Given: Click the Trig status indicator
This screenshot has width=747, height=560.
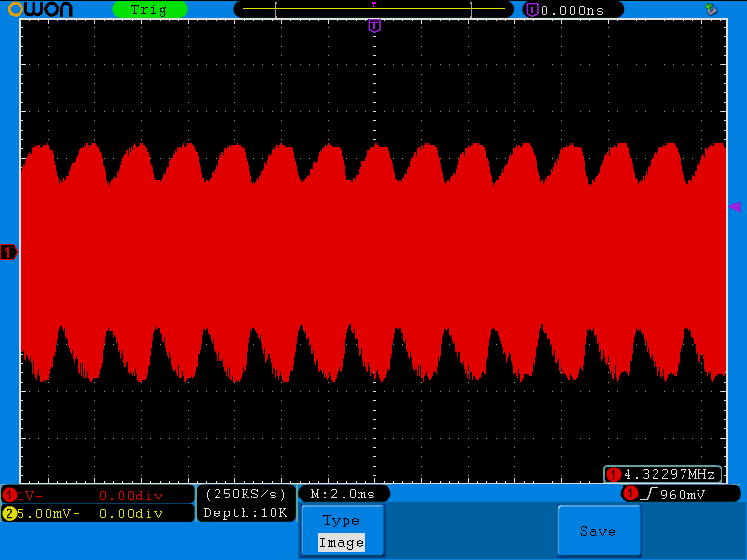Looking at the screenshot, I should tap(149, 9).
